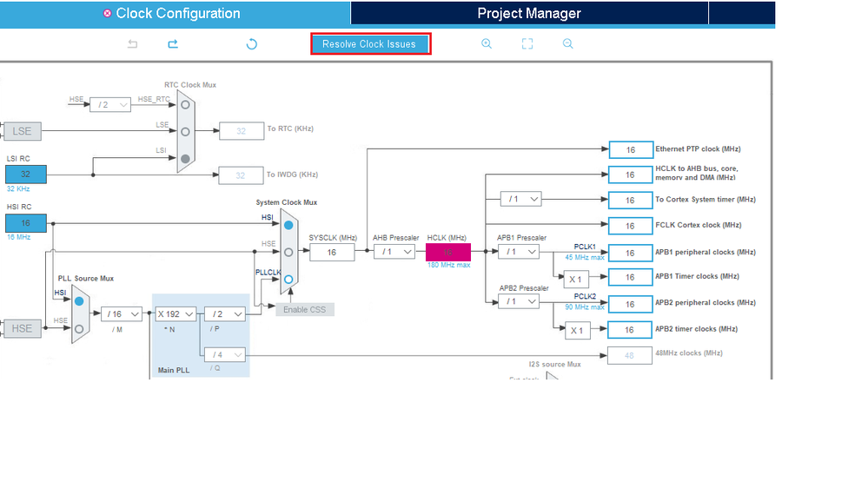The image size is (868, 488).
Task: Fit clock diagram to window icon
Action: point(527,43)
